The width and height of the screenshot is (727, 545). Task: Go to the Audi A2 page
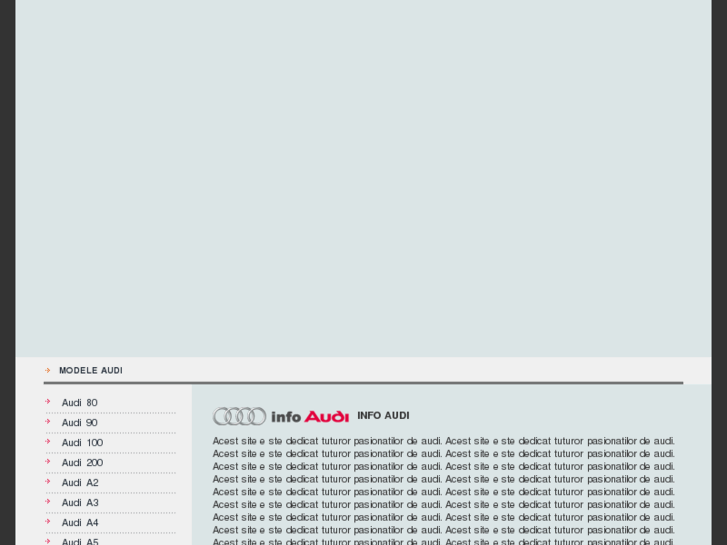pyautogui.click(x=80, y=482)
